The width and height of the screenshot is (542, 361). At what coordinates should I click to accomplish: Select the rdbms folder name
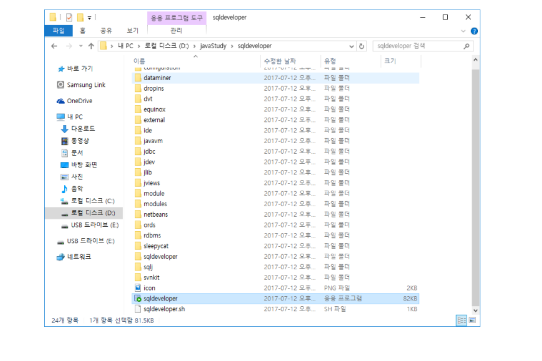click(x=152, y=235)
